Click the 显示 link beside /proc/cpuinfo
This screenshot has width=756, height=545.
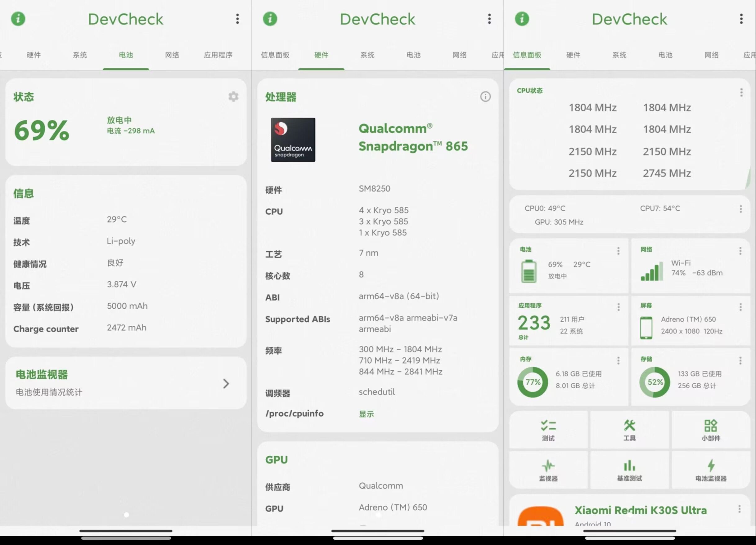(366, 414)
